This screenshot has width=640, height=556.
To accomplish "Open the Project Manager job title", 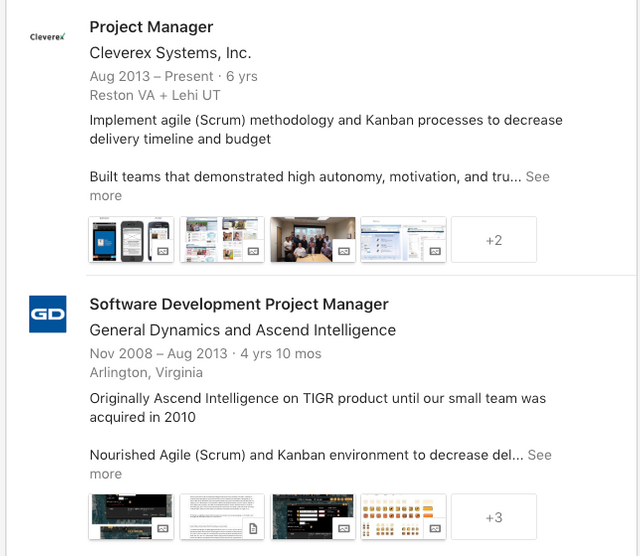I will pyautogui.click(x=151, y=27).
